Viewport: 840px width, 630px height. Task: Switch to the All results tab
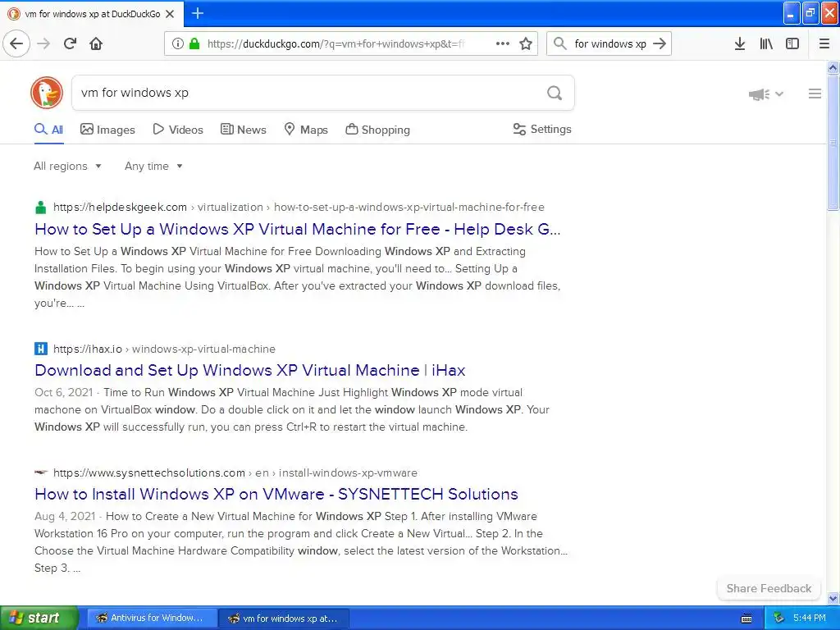pyautogui.click(x=48, y=130)
